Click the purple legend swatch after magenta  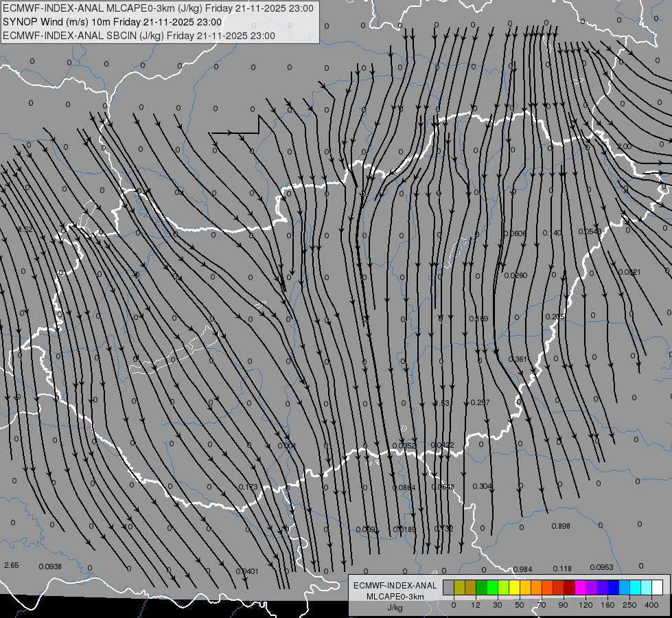591,588
